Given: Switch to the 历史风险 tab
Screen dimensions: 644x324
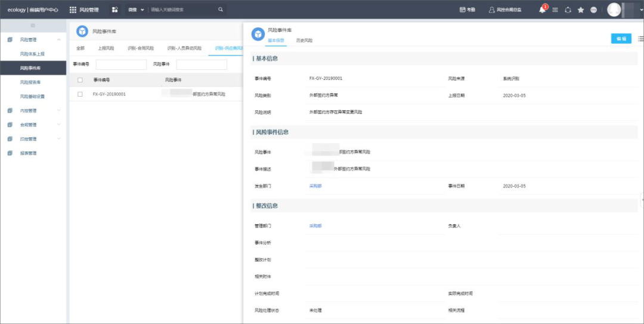Looking at the screenshot, I should 304,41.
